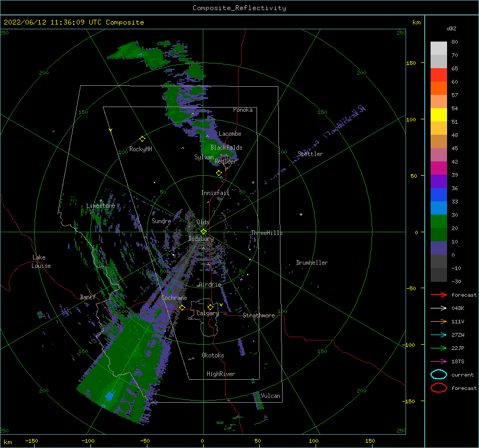Click the Strathmore city label
The width and height of the screenshot is (479, 448).
[x=259, y=315]
